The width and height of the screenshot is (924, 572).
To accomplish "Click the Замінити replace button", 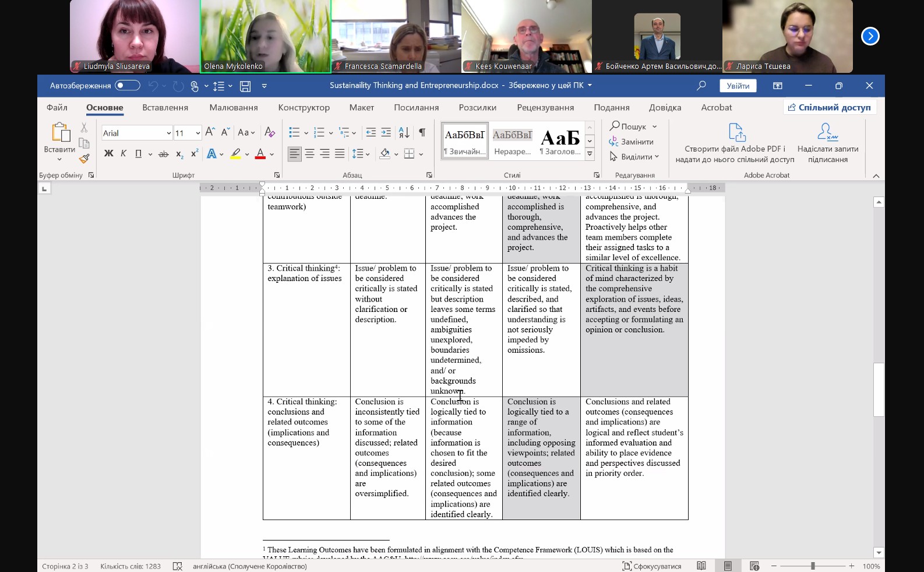I will coord(632,142).
